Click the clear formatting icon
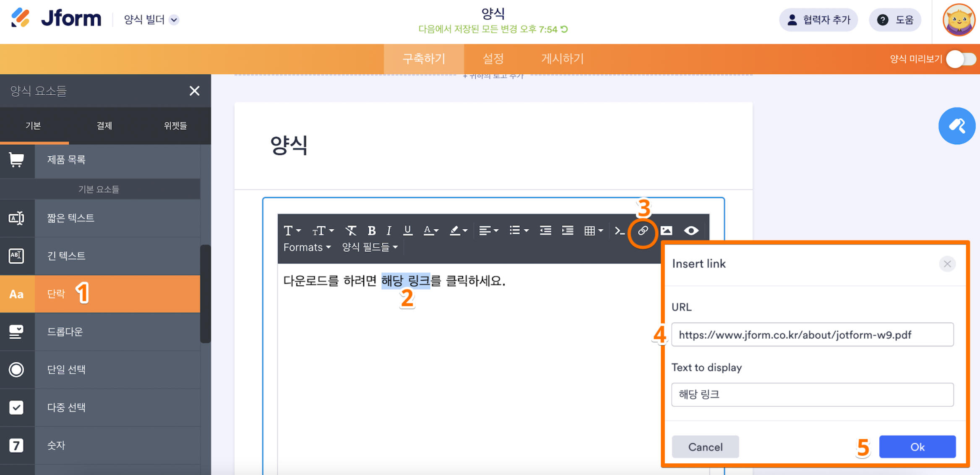 pyautogui.click(x=351, y=231)
